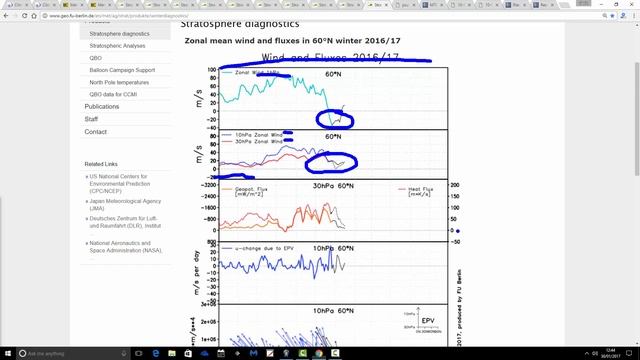
Task: Open the Calendar taskbar icon
Action: click(221, 353)
